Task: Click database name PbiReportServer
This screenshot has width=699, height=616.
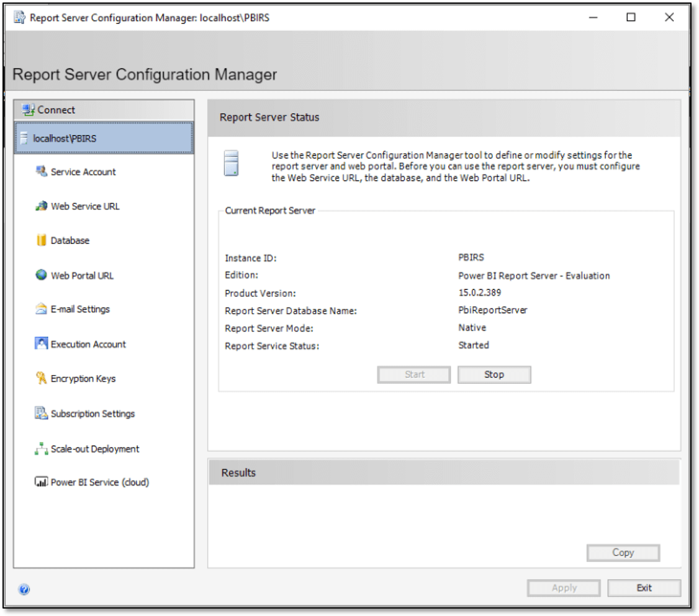Action: (493, 310)
